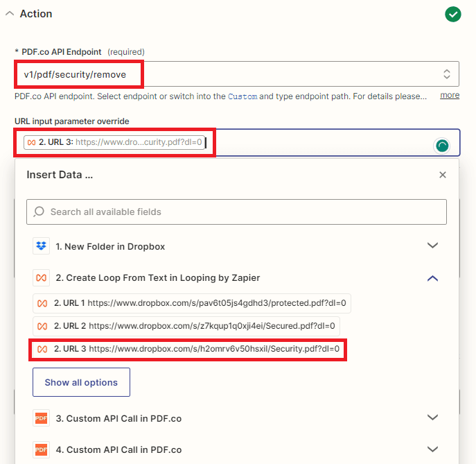Expand '3. Custom API Call in PDF.co' chevron
The width and height of the screenshot is (476, 464).
(x=432, y=418)
